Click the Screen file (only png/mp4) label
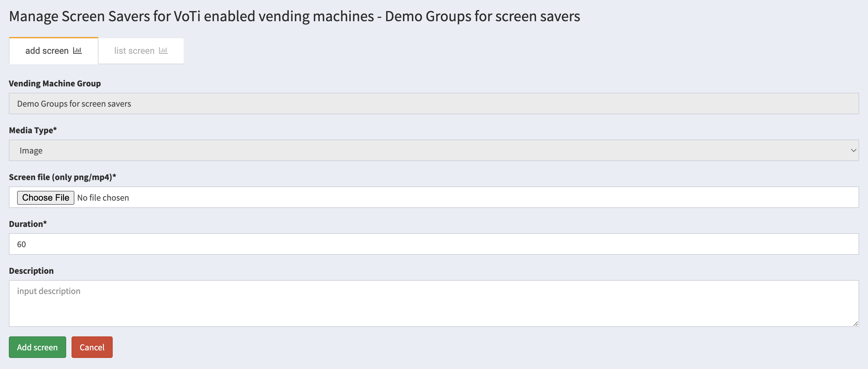The width and height of the screenshot is (868, 369). [62, 177]
